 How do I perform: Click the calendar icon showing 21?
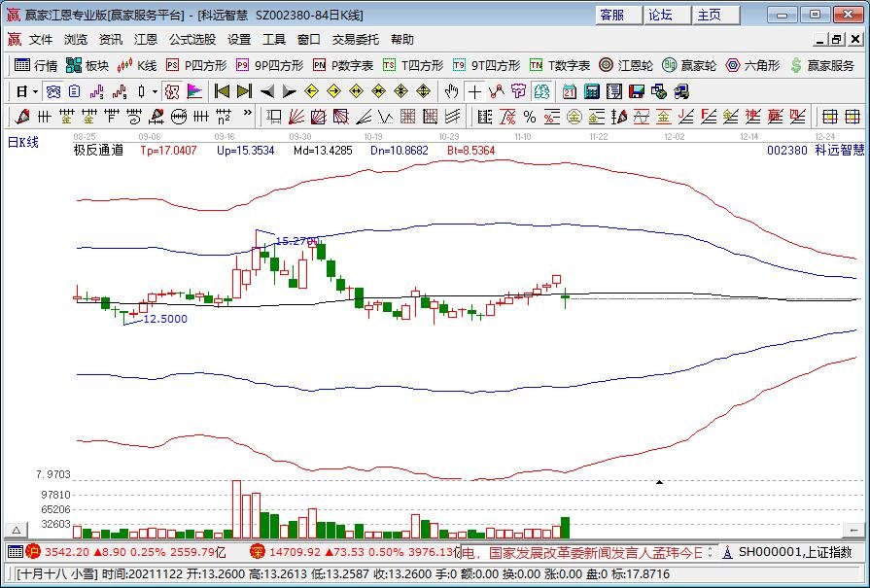click(568, 91)
